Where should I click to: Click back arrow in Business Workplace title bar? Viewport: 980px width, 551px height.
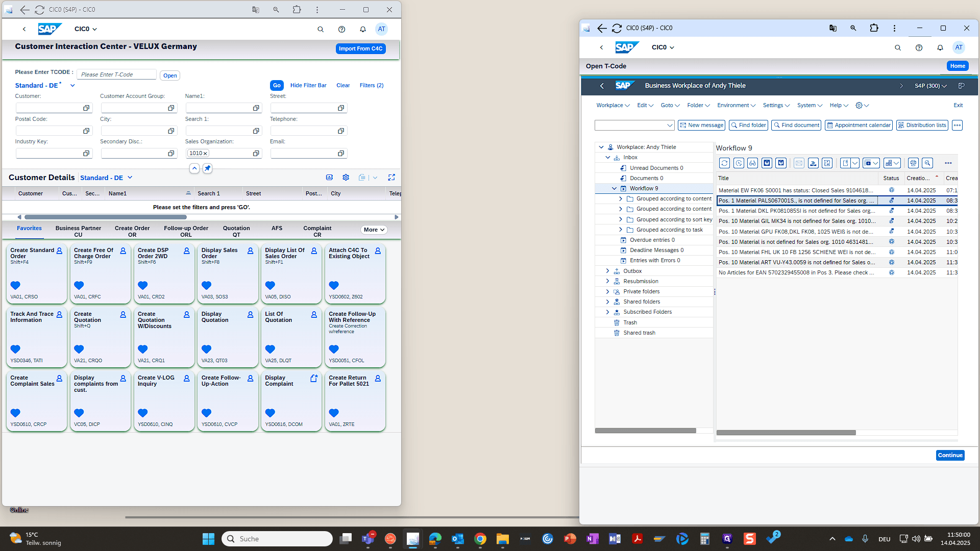click(602, 86)
